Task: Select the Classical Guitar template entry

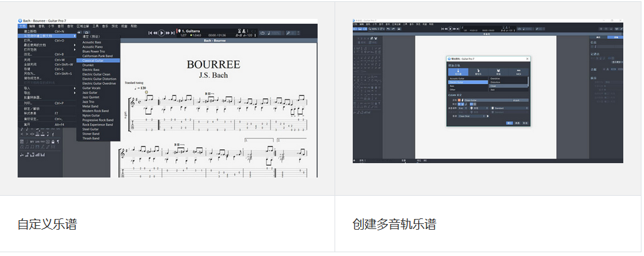Action: click(x=98, y=60)
